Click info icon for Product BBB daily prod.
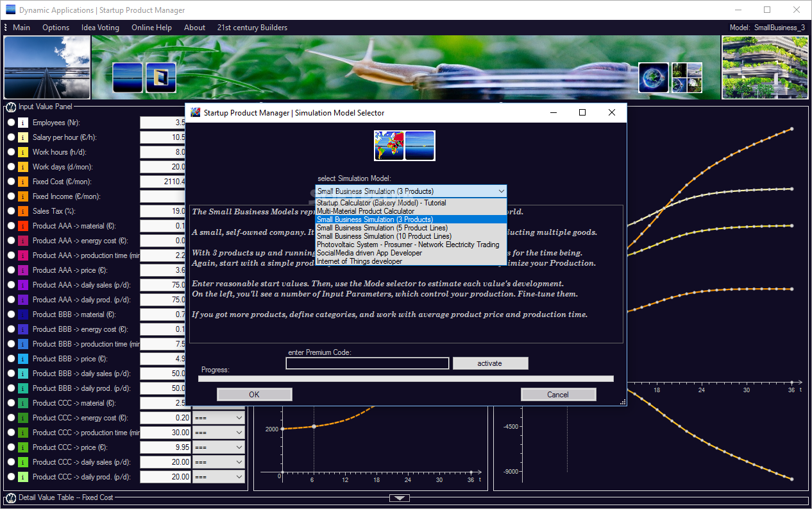 (23, 388)
